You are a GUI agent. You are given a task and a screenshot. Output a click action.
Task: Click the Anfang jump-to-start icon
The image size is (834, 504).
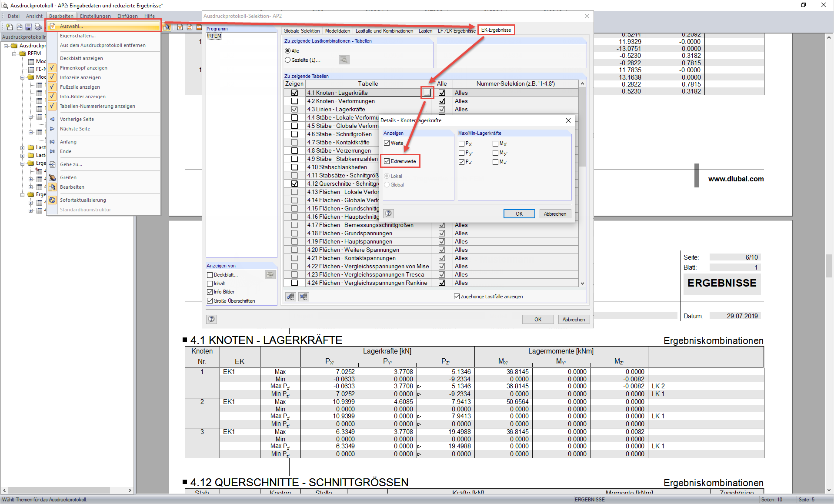pos(52,142)
